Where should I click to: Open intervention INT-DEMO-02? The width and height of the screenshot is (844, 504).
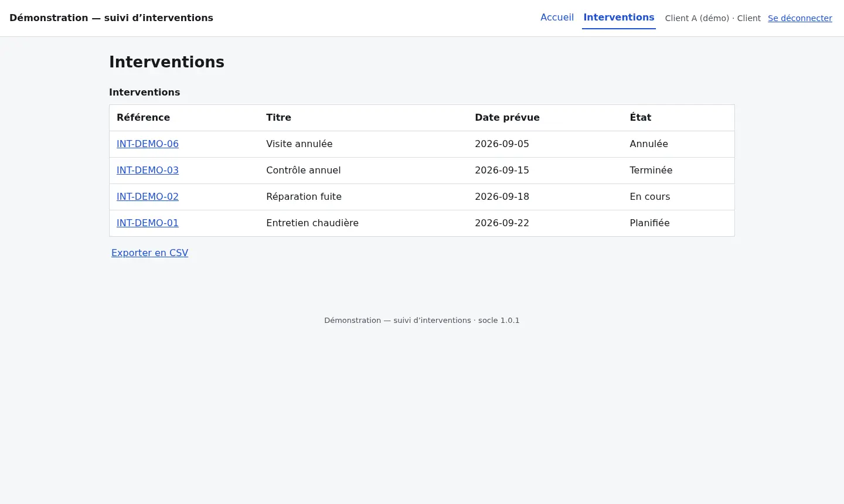pos(148,197)
